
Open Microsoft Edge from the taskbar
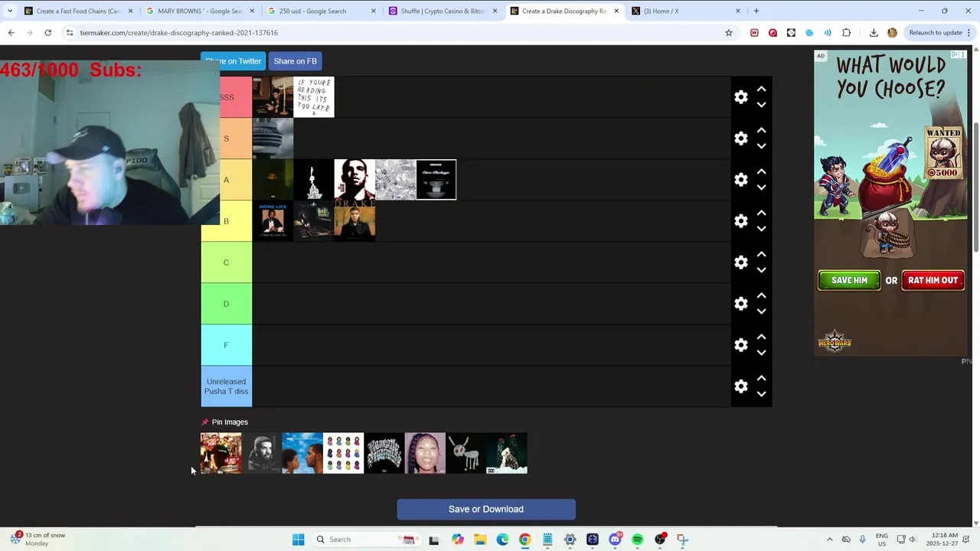[x=502, y=540]
